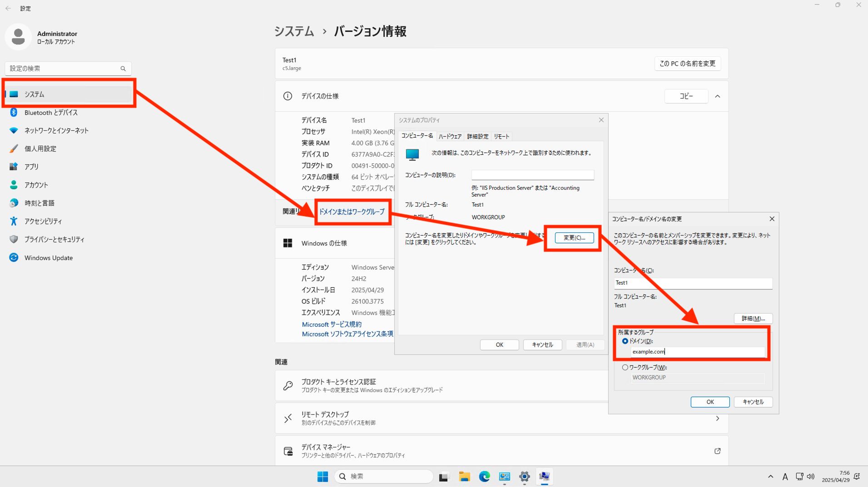
Task: Open the ドメインまたはワークグループ link
Action: pos(352,212)
